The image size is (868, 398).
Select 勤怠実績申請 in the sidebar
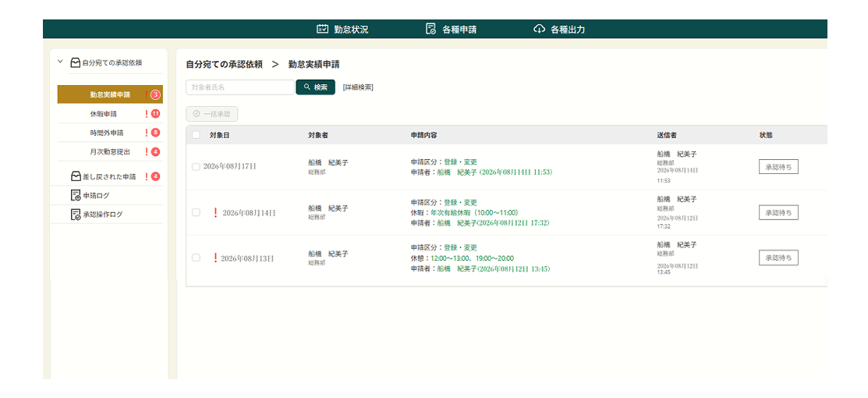coord(110,94)
